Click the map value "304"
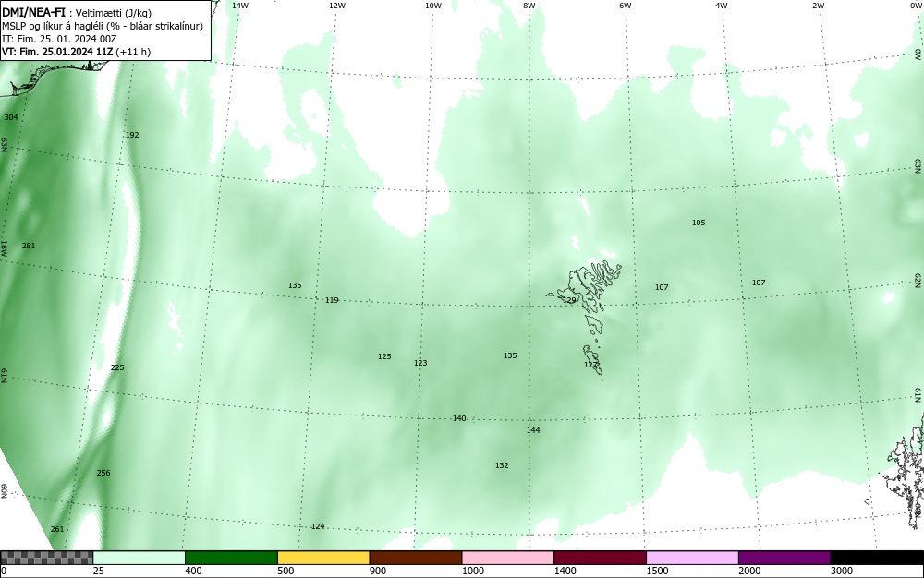The height and width of the screenshot is (578, 924). point(11,117)
